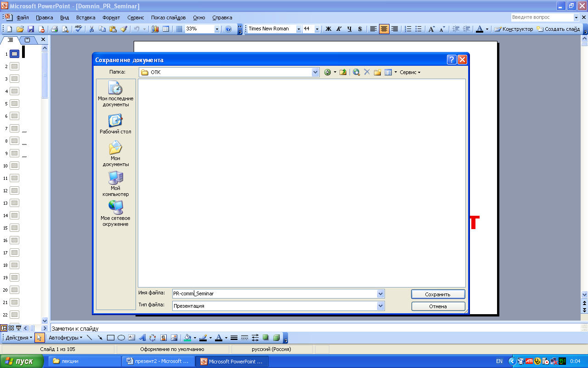588x368 pixels.
Task: Click the Cut scissors icon
Action: 91,29
